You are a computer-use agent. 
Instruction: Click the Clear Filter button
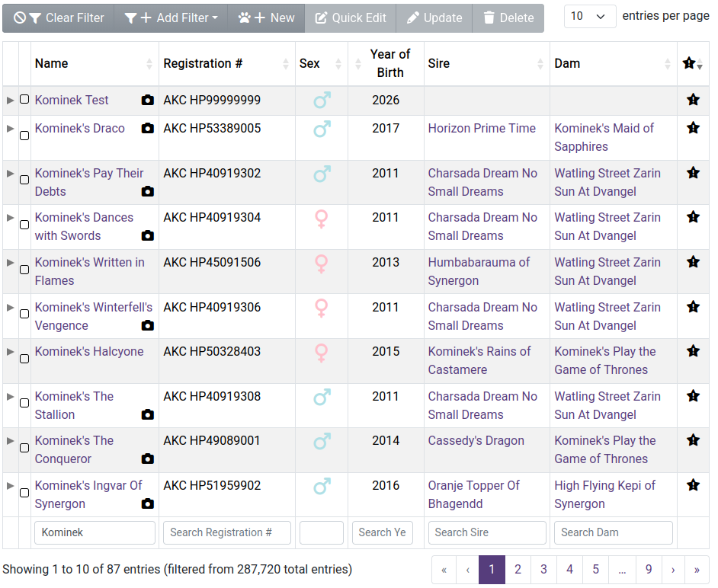point(59,18)
